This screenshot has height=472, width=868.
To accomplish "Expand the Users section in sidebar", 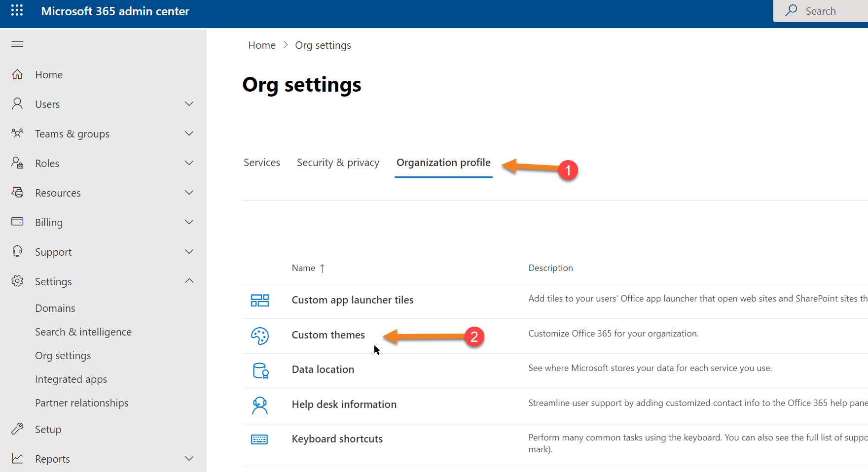I will click(189, 103).
